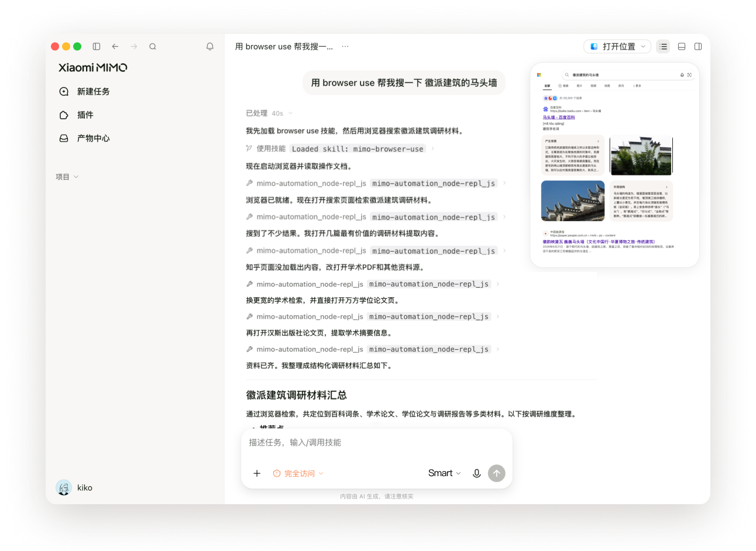The width and height of the screenshot is (756, 551).
Task: Click the Microsoft logo in the browser preview
Action: tap(539, 75)
